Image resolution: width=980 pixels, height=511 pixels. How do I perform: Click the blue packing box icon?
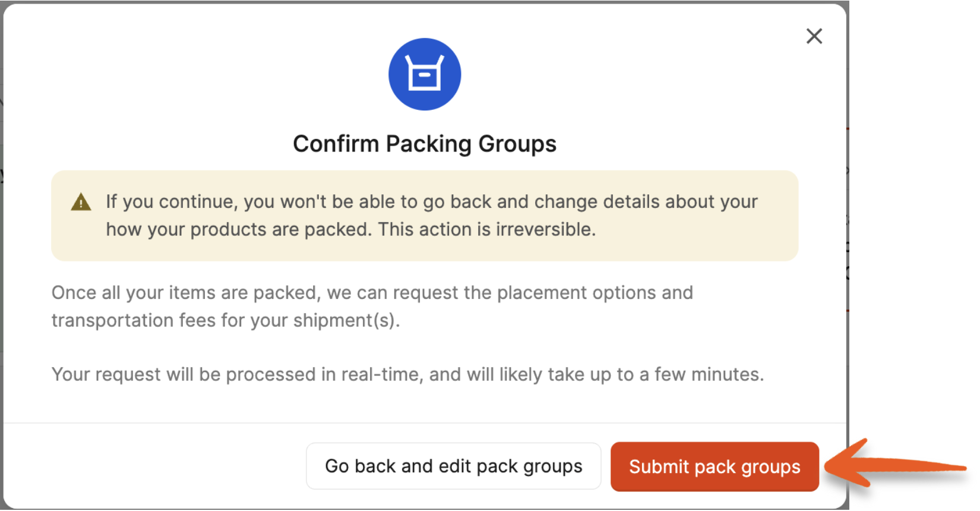pos(424,74)
